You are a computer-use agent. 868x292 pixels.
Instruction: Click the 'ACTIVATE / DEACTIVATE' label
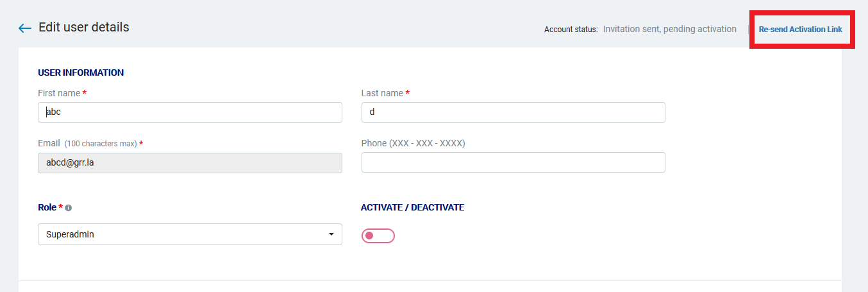(412, 207)
